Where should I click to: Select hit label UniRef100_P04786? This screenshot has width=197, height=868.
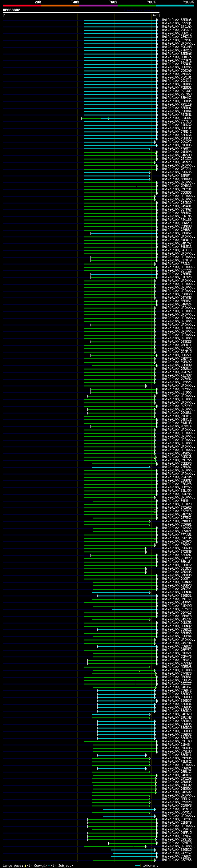pyautogui.click(x=176, y=494)
